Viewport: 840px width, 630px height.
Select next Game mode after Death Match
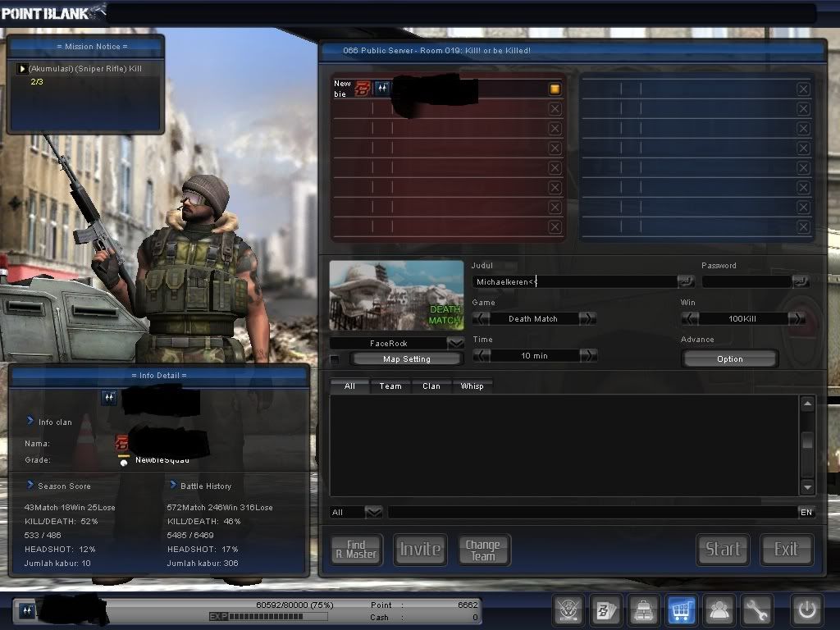click(x=587, y=319)
